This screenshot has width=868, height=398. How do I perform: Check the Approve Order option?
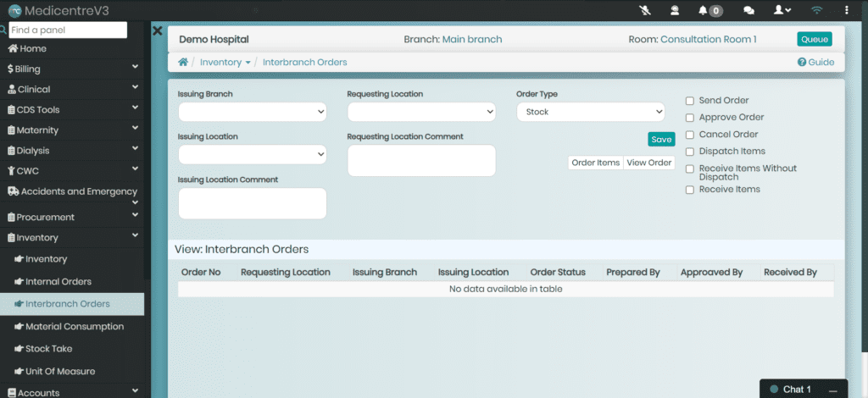(690, 118)
